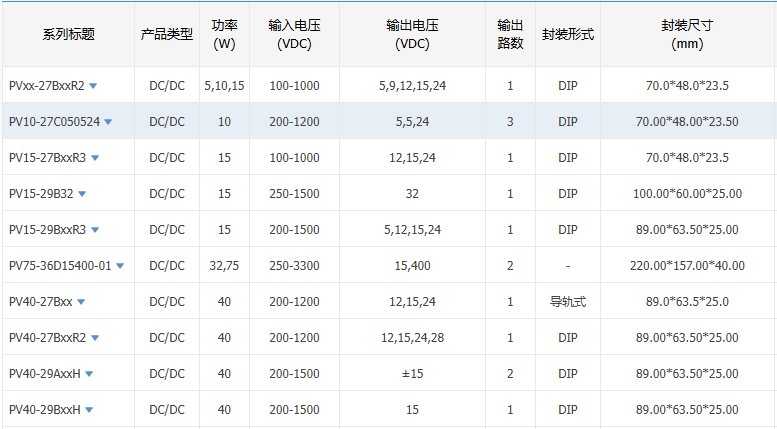Click the 产品类型 column header
Viewport: 777px width, 429px height.
click(166, 35)
